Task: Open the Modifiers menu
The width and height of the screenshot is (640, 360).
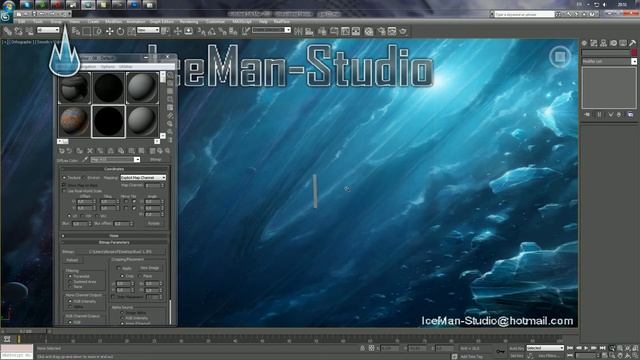Action: tap(114, 22)
